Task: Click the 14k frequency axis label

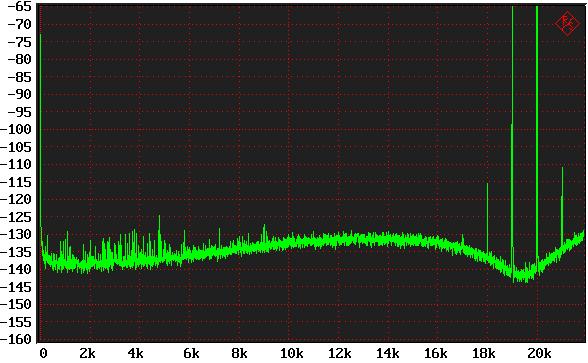Action: [388, 353]
